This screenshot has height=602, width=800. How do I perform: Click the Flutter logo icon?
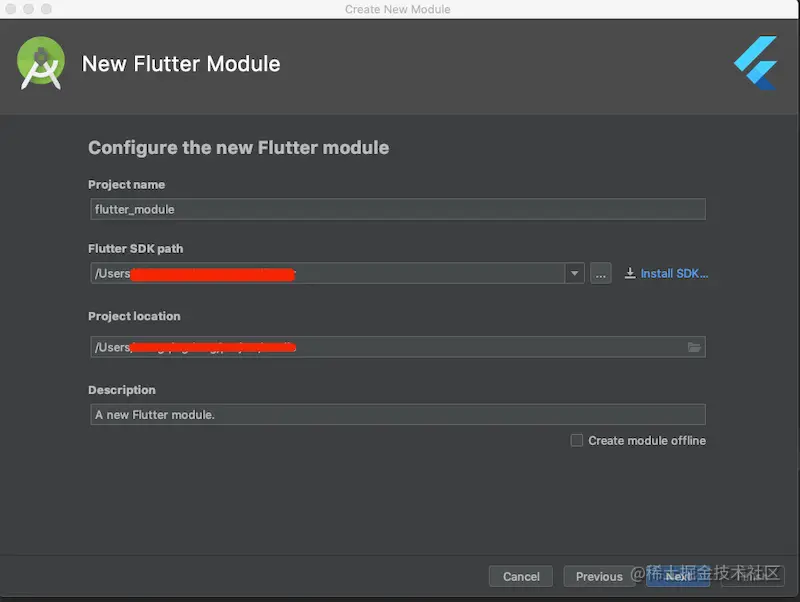[x=756, y=63]
